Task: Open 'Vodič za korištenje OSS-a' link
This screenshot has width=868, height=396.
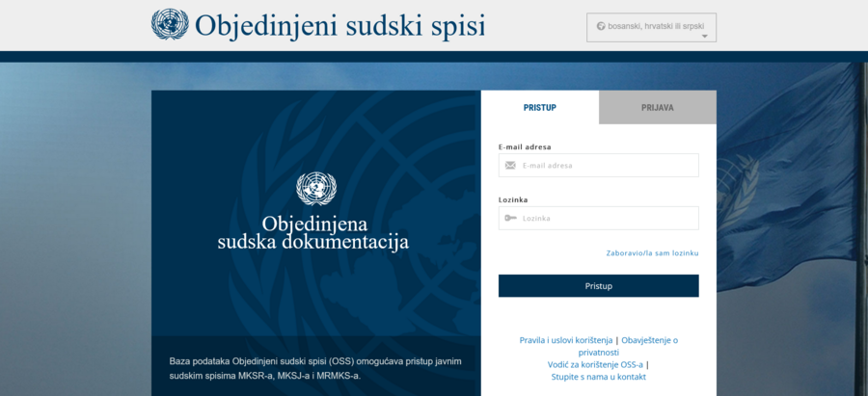Action: 596,364
